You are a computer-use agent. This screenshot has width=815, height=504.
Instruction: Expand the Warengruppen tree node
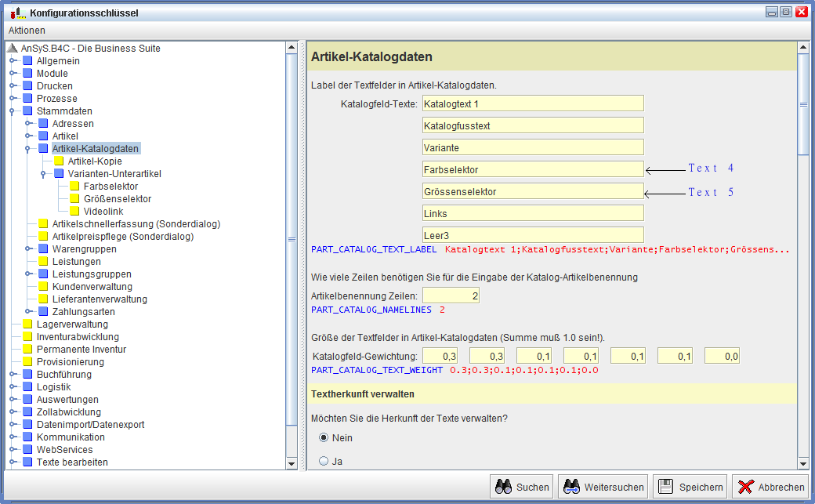coord(28,249)
